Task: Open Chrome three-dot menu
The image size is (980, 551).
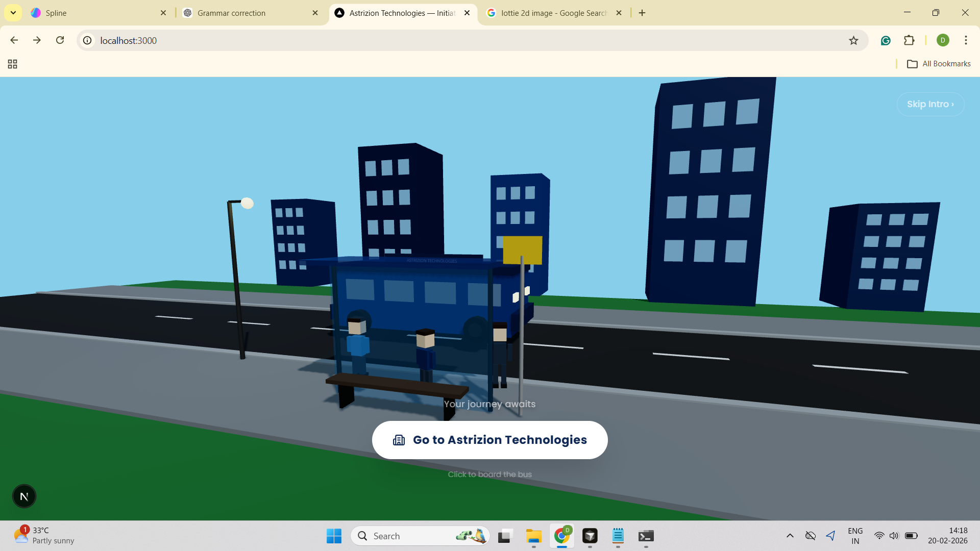Action: pos(966,40)
